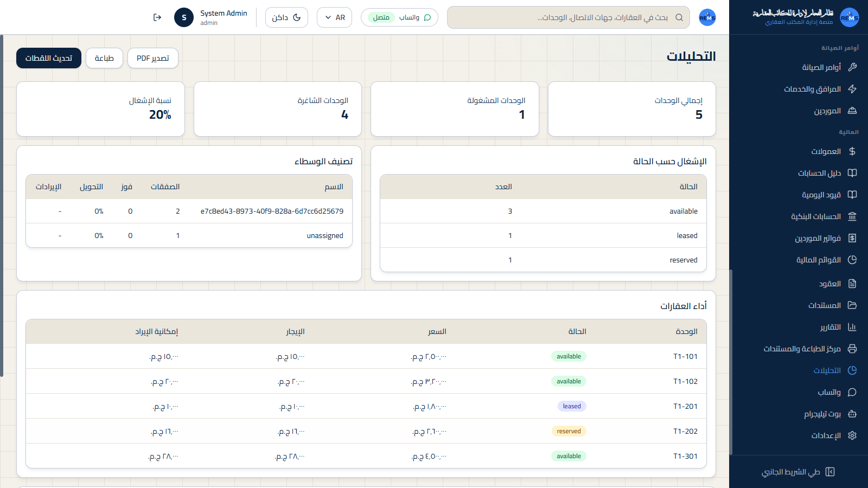Screen dimensions: 868x488
Task: Click the تحديث اللقطات refresh button
Action: tap(49, 58)
